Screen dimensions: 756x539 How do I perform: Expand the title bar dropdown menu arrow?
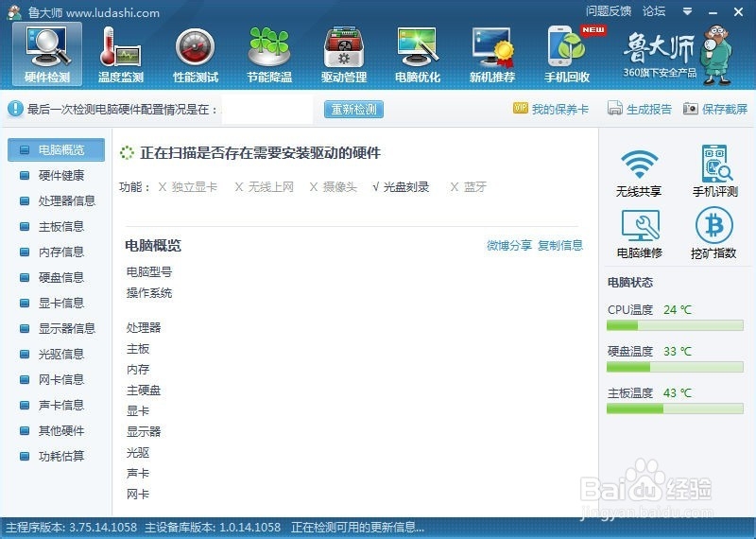[688, 11]
